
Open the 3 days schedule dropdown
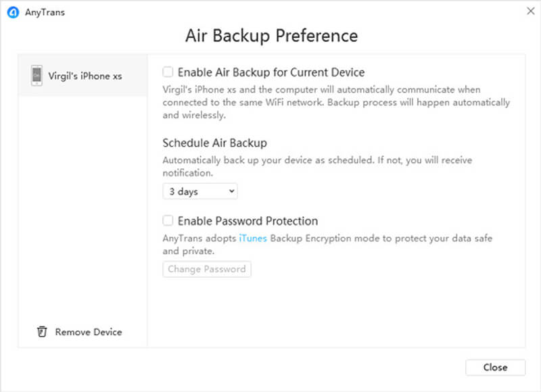tap(199, 191)
